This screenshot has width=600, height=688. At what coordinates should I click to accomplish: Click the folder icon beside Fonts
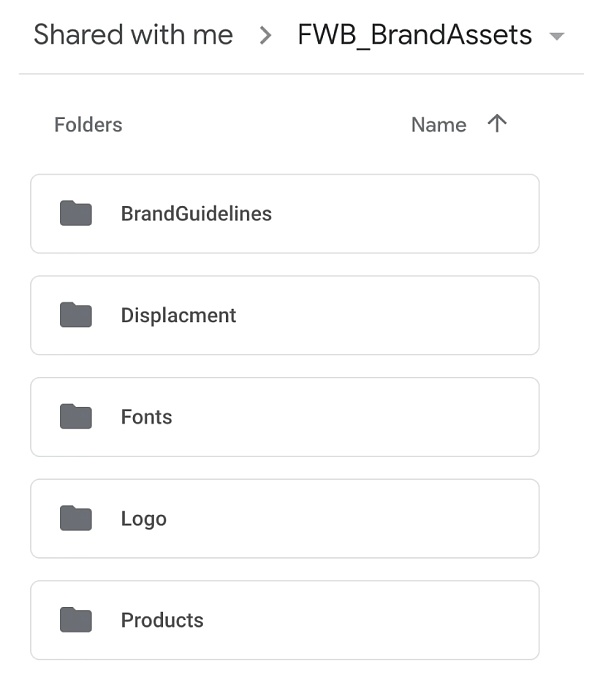coord(76,417)
